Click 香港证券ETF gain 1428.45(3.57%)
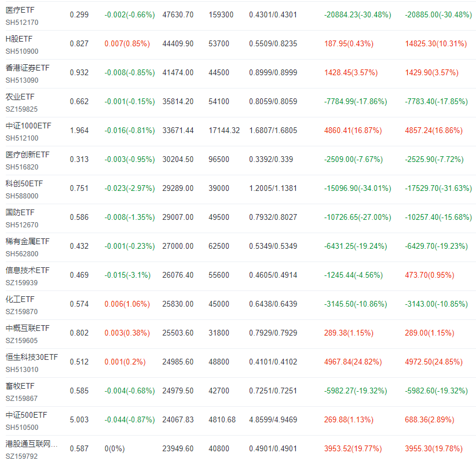 coord(351,72)
